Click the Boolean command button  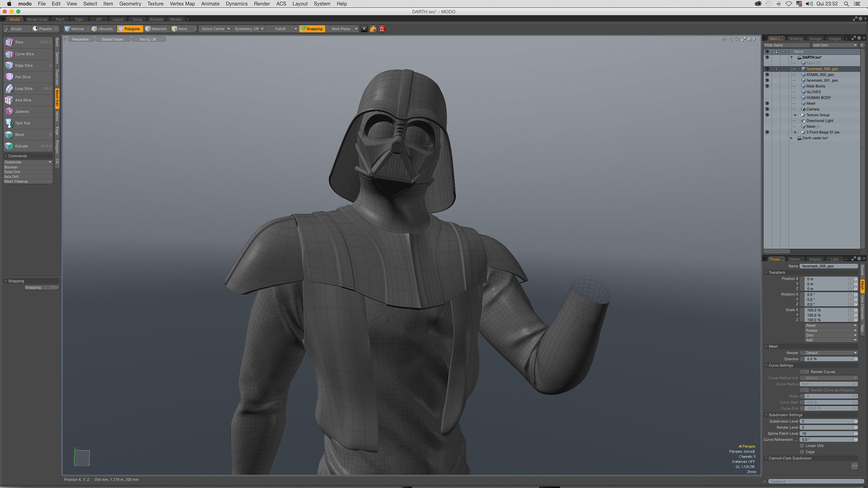[x=28, y=167]
